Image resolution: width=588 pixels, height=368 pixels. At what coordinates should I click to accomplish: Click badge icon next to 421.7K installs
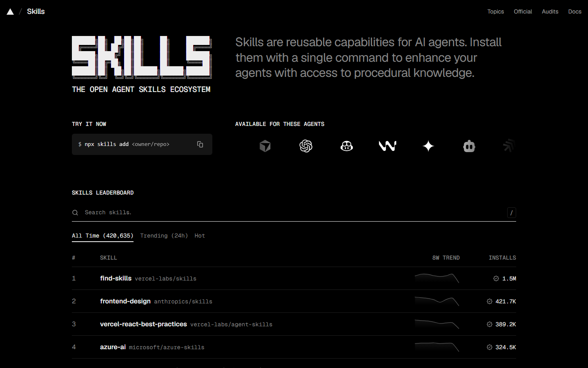tap(490, 301)
